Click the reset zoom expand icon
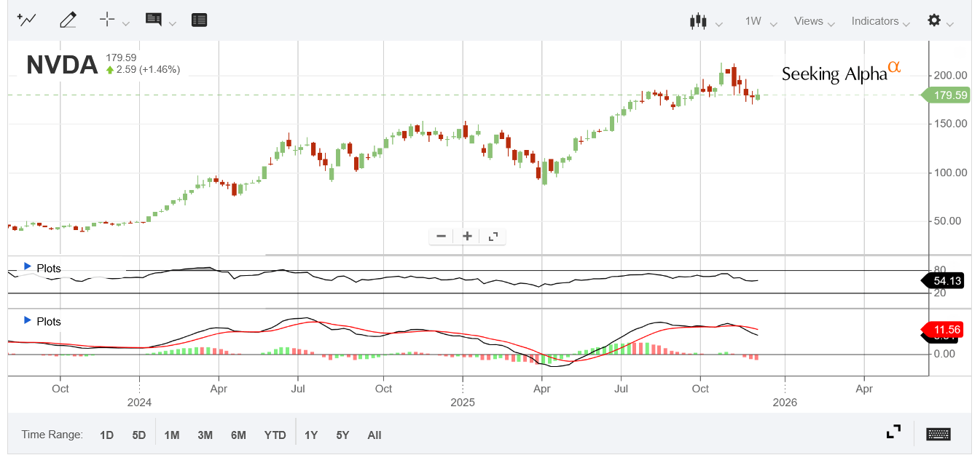980x455 pixels. 493,236
